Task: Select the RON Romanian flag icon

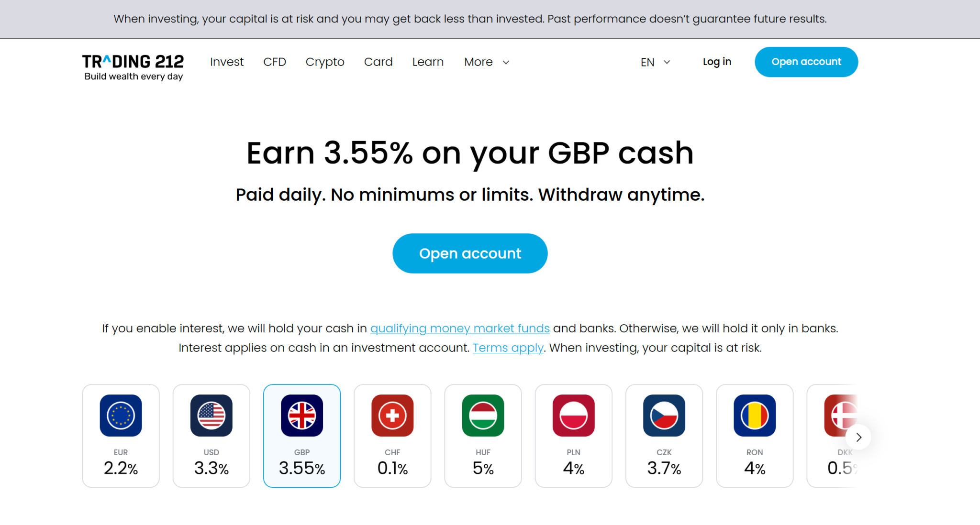Action: tap(755, 415)
